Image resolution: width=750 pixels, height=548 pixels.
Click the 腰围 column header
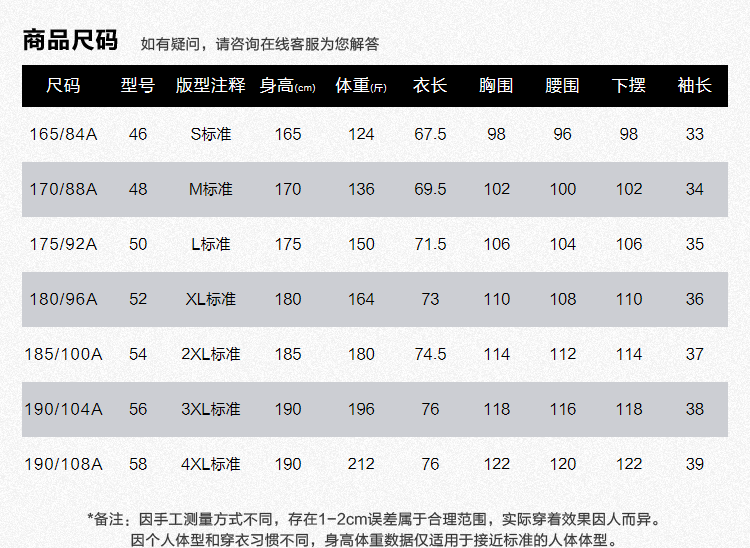coord(563,86)
